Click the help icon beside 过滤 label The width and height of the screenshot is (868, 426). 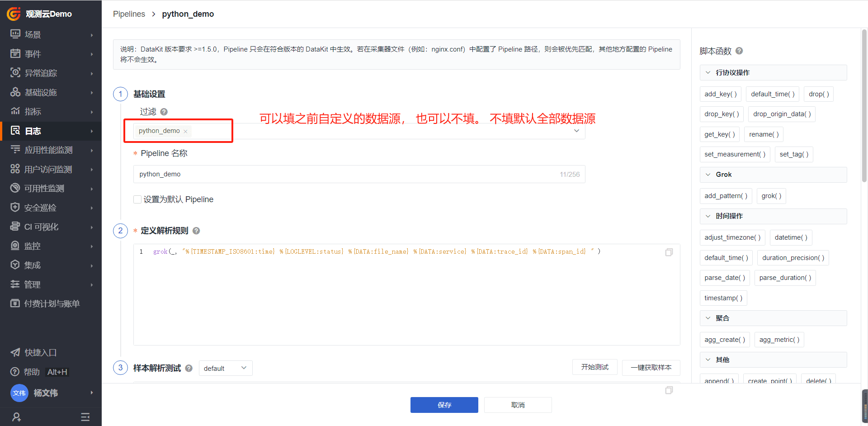(x=164, y=112)
